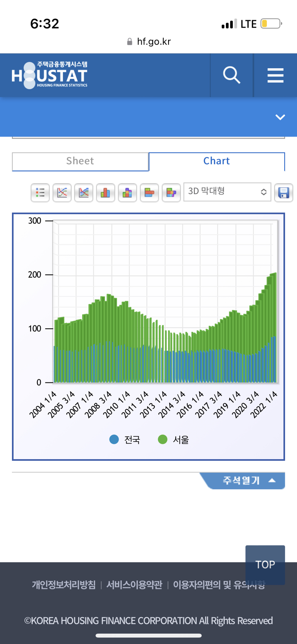Image resolution: width=297 pixels, height=644 pixels.
Task: Select the stacked horizontal bar chart icon
Action: point(171,193)
